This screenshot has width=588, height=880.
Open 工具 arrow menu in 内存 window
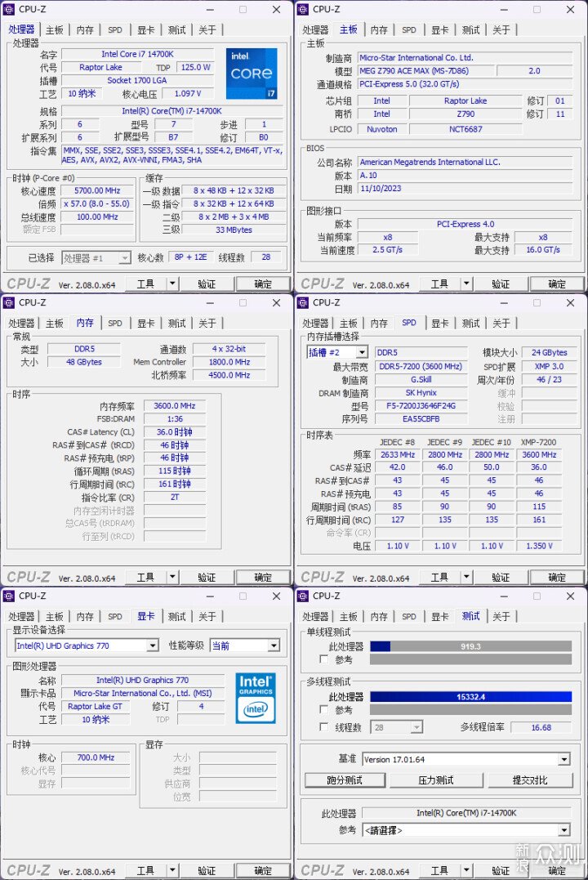coord(173,577)
